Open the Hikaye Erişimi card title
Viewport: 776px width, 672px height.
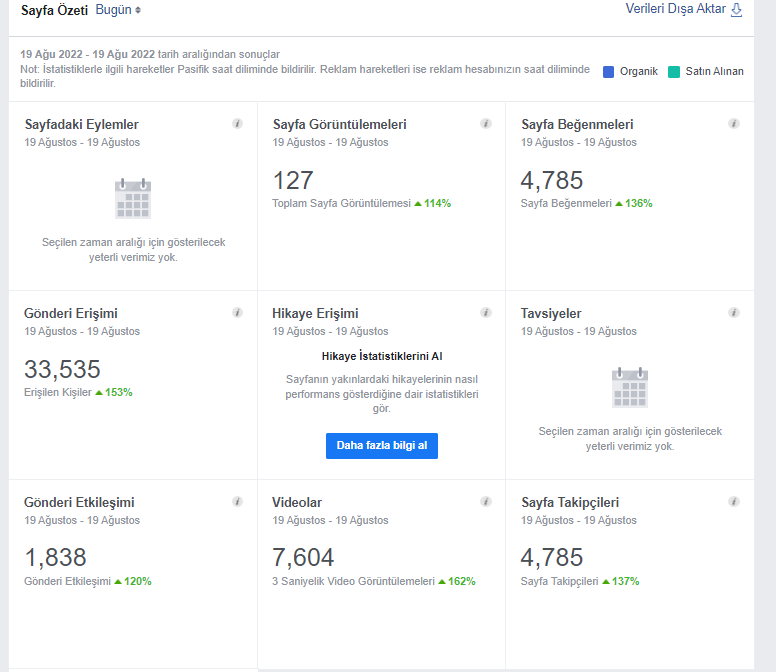point(315,313)
